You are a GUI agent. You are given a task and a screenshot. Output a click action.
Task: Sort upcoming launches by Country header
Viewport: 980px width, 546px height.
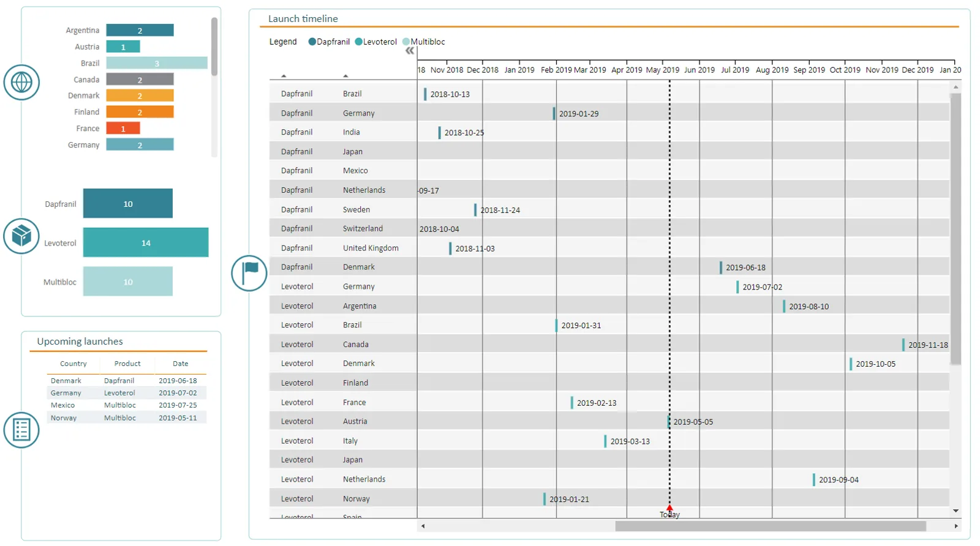[x=73, y=364]
